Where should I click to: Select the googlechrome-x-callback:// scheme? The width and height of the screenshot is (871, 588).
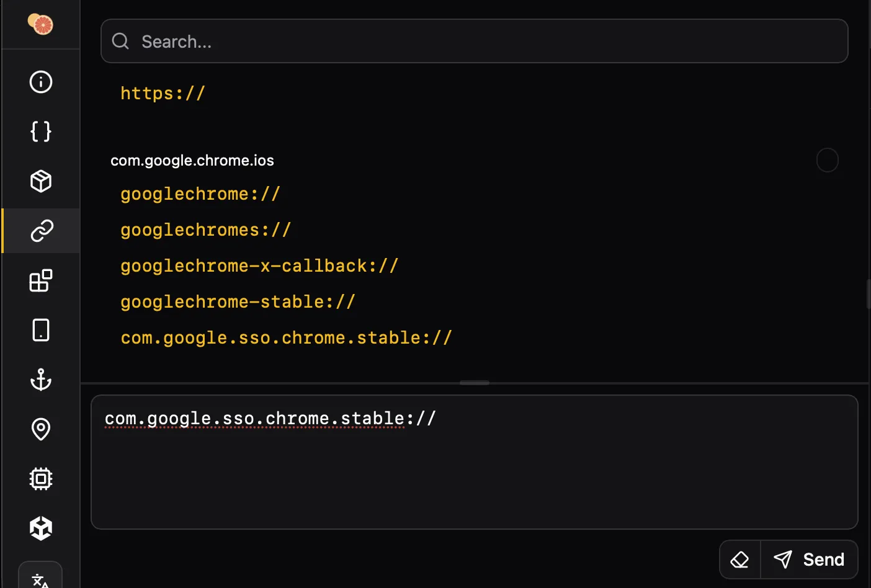259,265
